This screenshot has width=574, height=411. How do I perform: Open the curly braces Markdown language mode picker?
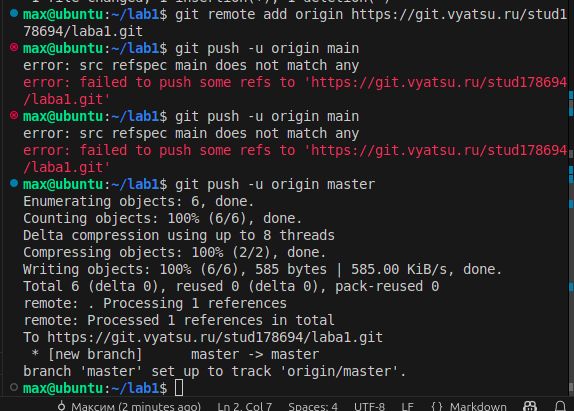[x=469, y=406]
